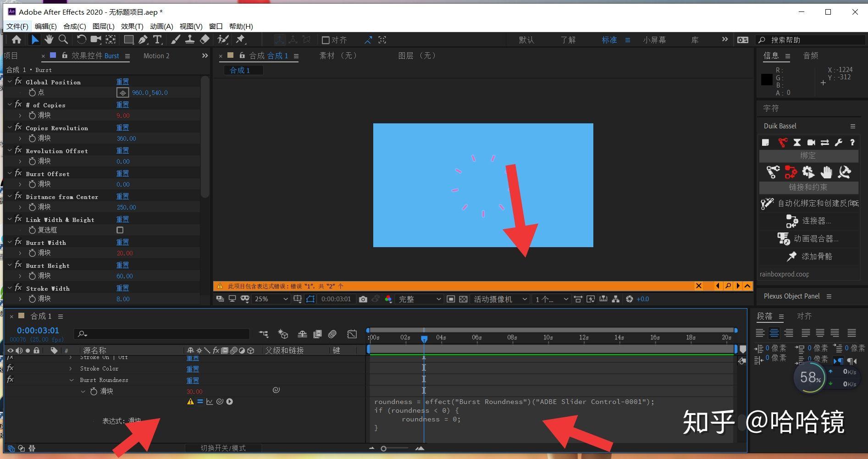868x459 pixels.
Task: Select the horizontal Type tool
Action: [x=157, y=40]
